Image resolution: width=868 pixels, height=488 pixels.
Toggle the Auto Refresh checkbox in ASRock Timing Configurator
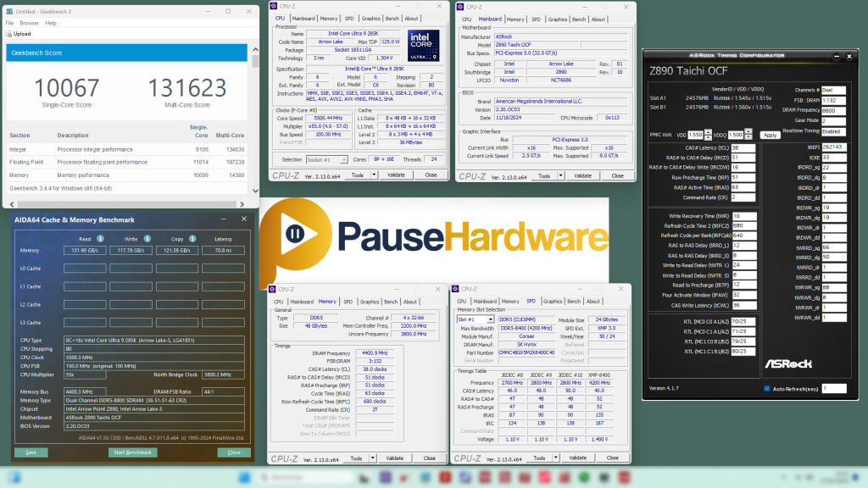[x=766, y=388]
